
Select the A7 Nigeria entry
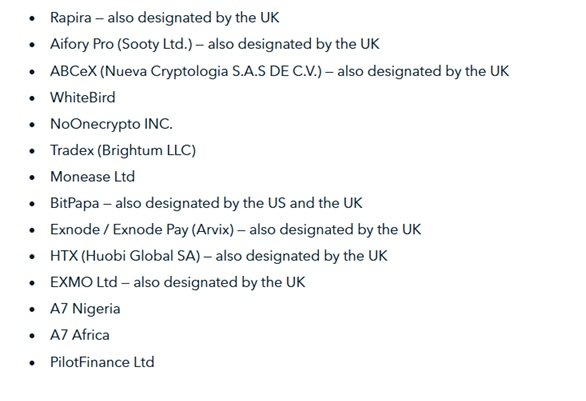85,309
